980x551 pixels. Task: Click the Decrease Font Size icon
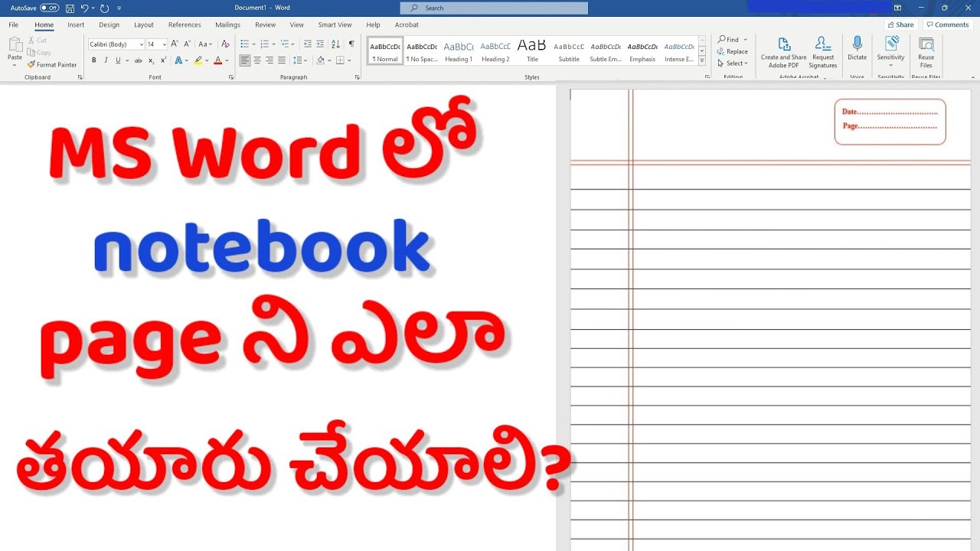[186, 44]
